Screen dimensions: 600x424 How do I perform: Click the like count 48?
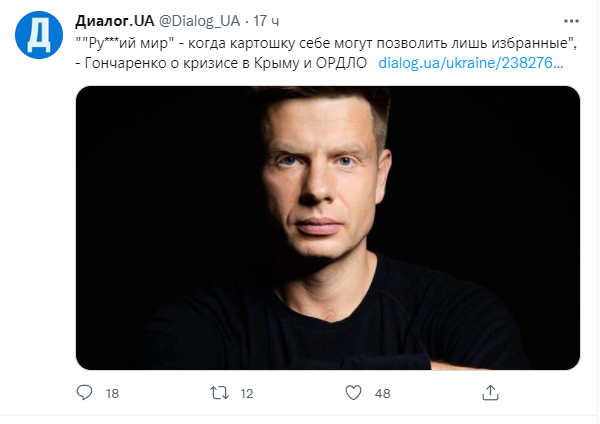(382, 394)
